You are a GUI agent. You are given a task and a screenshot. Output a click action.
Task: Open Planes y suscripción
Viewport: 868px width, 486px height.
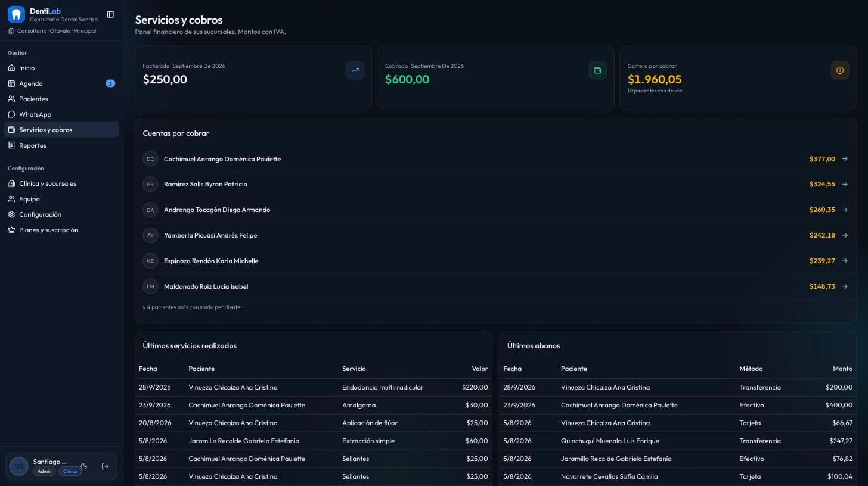click(x=61, y=230)
